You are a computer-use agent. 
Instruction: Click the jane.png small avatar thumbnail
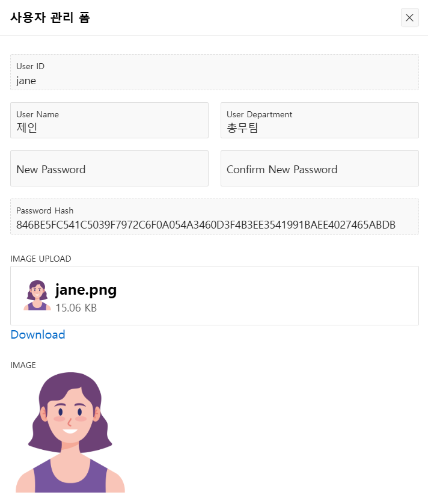coord(37,295)
